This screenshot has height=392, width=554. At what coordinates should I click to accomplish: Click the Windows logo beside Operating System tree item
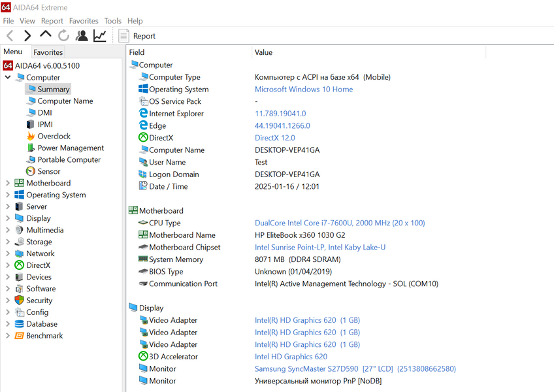(19, 195)
